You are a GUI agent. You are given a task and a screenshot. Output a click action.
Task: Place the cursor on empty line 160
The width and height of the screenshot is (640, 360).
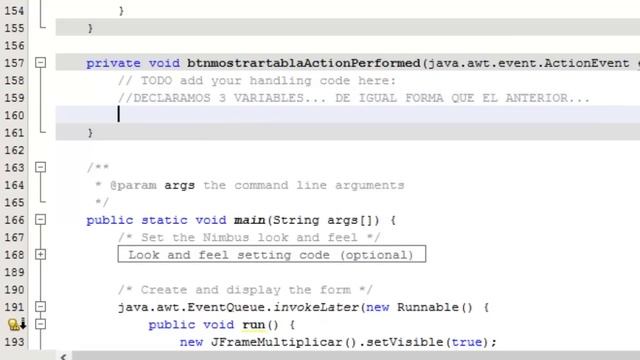(x=347, y=115)
